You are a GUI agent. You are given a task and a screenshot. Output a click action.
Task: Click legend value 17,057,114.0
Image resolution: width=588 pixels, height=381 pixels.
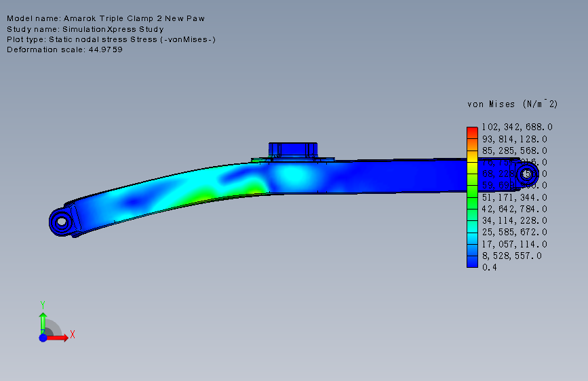coord(515,244)
